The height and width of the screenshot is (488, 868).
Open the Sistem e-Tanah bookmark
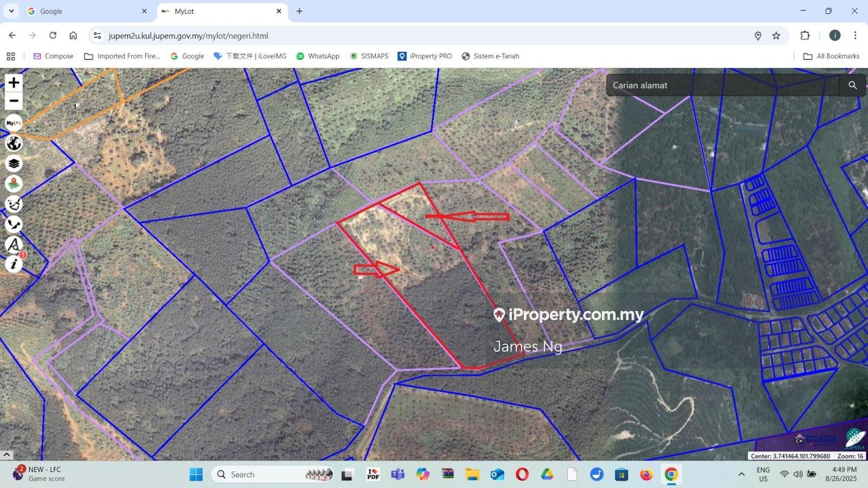point(490,56)
